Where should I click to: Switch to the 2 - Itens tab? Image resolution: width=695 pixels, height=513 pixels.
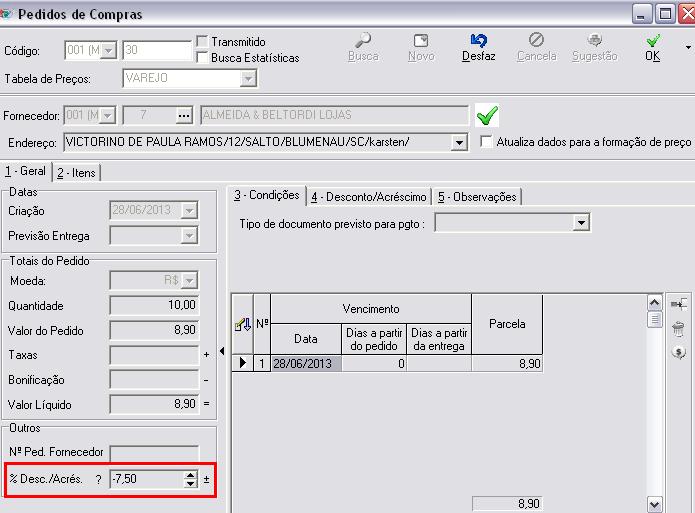pos(76,173)
